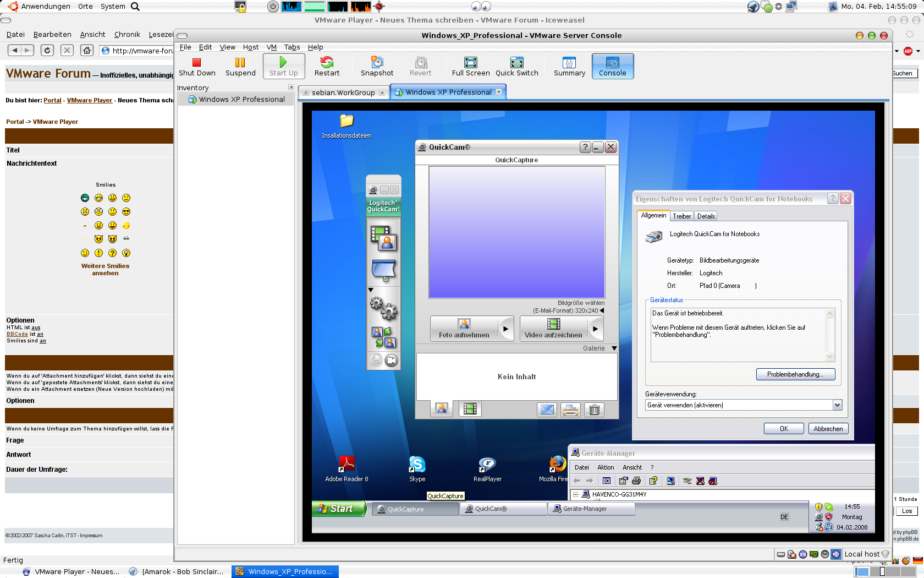Click the gallery print icon
This screenshot has height=578, width=924.
(x=570, y=410)
